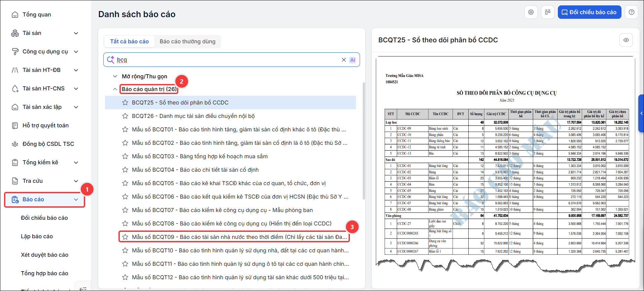Screen dimensions: 644x291
Task: Open the help question mark icon
Action: pyautogui.click(x=632, y=12)
